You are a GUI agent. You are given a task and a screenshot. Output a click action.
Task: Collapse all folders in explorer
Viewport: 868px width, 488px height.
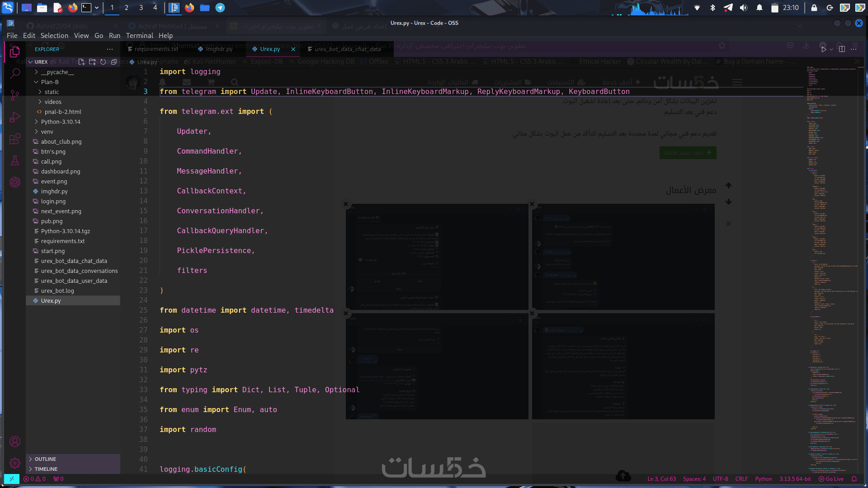point(114,62)
